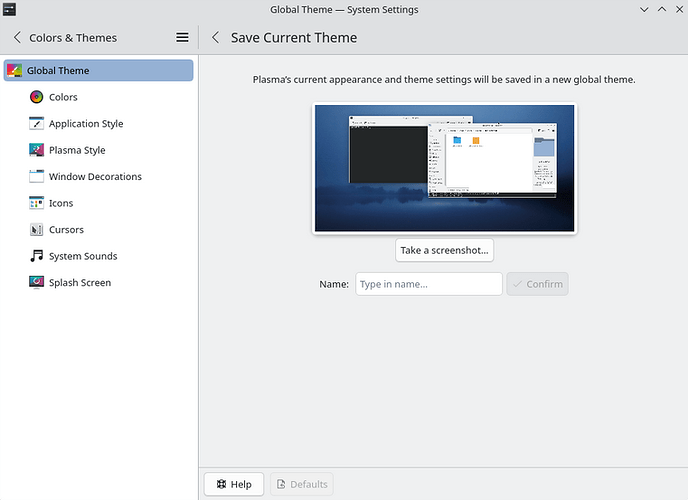The image size is (688, 500).
Task: Open Help
Action: click(234, 484)
